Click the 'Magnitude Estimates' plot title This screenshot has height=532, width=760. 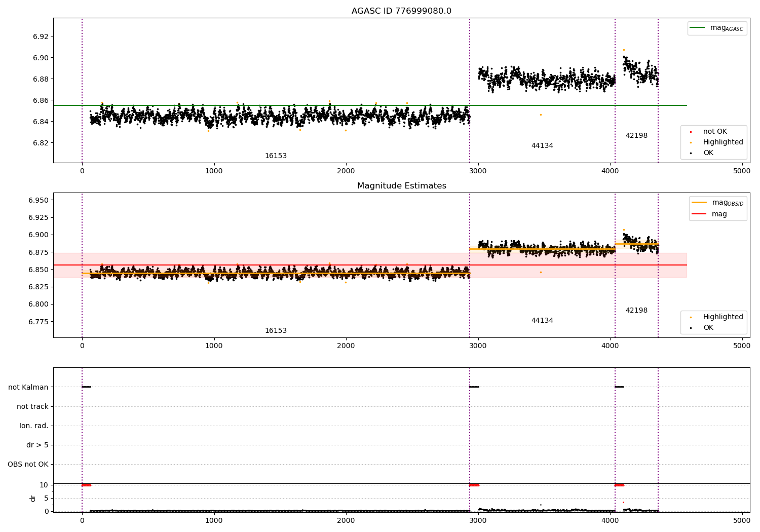click(401, 186)
